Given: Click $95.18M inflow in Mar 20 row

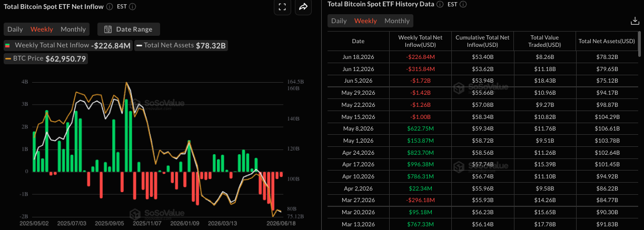Looking at the screenshot, I should coord(420,212).
